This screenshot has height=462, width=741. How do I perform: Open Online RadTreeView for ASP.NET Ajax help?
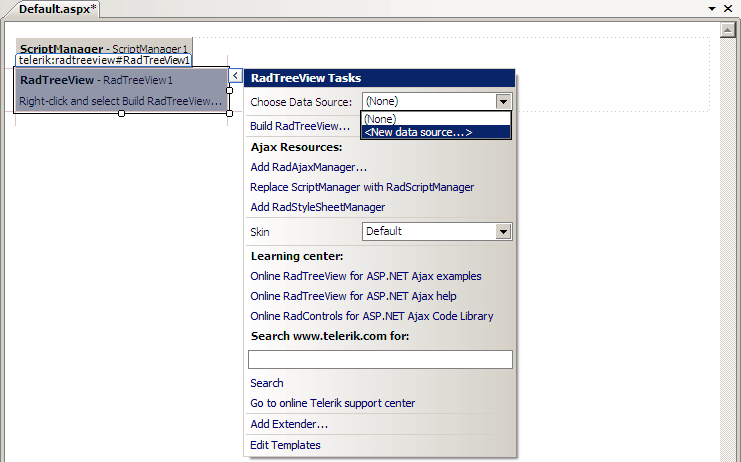pos(353,296)
